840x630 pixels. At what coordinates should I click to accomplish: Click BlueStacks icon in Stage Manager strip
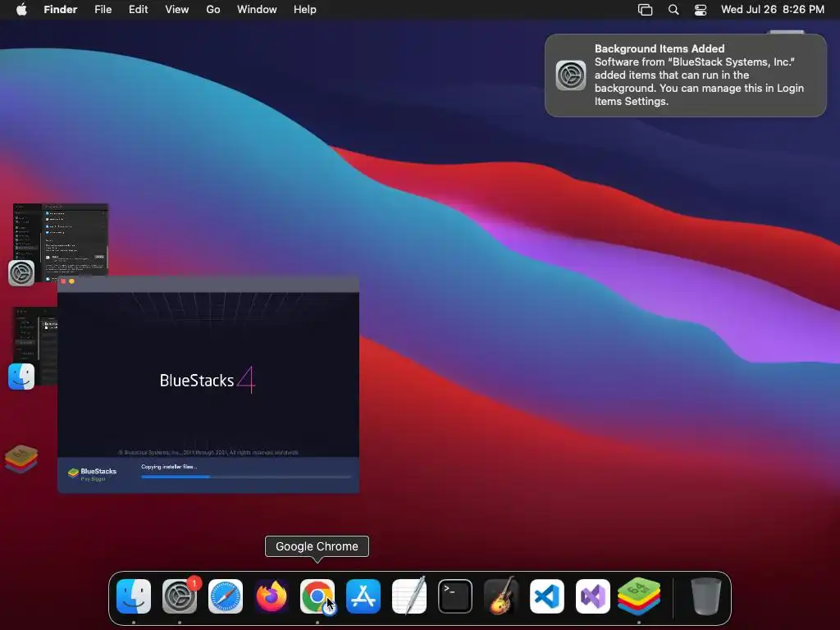click(21, 459)
